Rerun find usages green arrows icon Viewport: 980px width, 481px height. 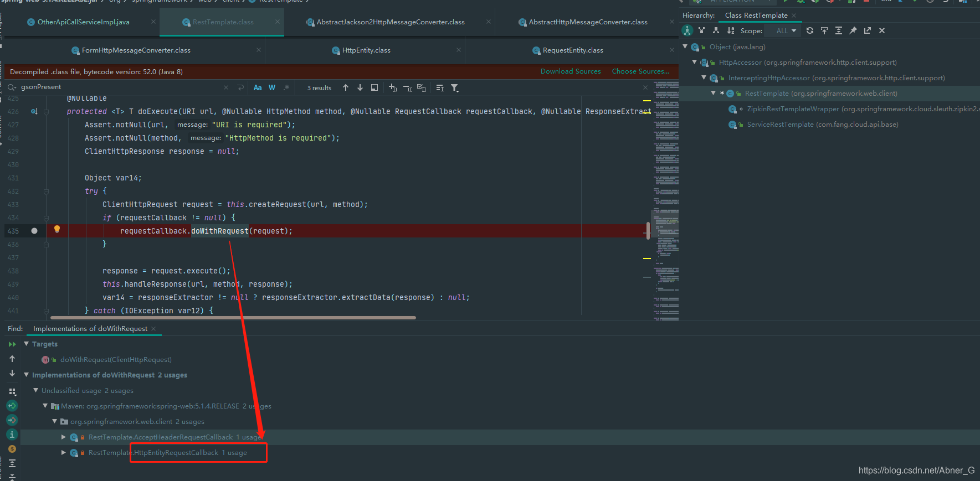tap(12, 344)
